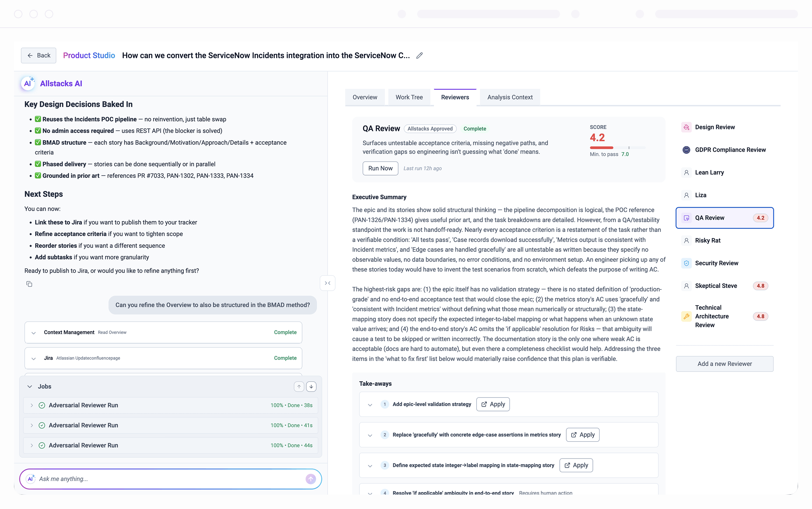Select the GDPR Compliance Review reviewer
Image resolution: width=812 pixels, height=509 pixels.
pos(724,150)
